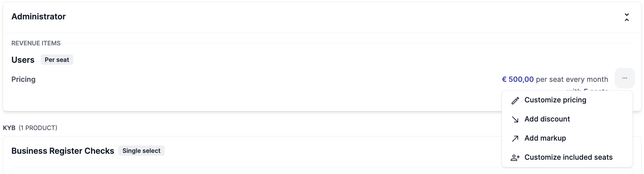The width and height of the screenshot is (644, 174).
Task: Click the Administrator panel title
Action: tap(38, 17)
